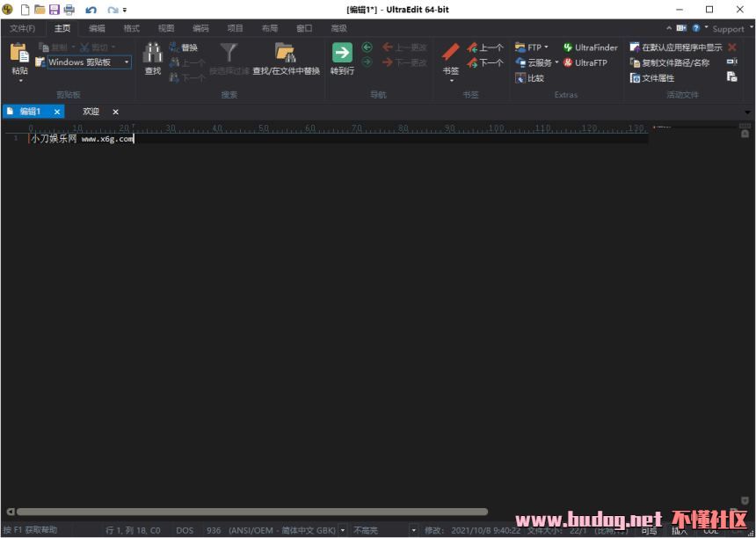Image resolution: width=756 pixels, height=538 pixels.
Task: Launch UltraFinder from the Extras group
Action: pyautogui.click(x=590, y=47)
